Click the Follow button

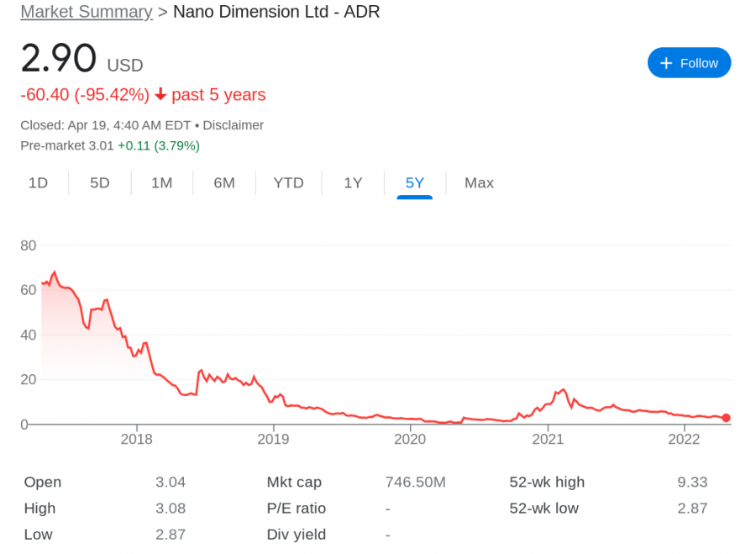coord(689,63)
